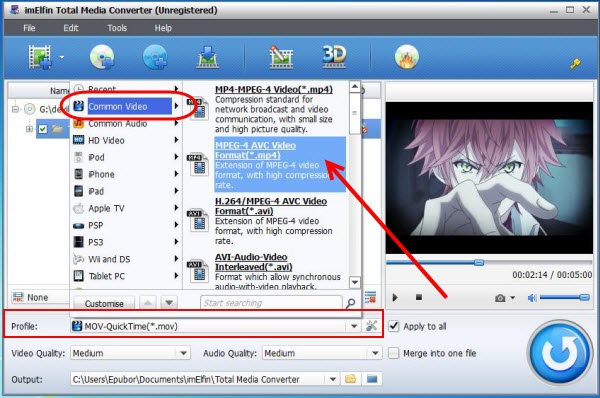Select Common Audio category
This screenshot has height=398, width=600.
[x=126, y=124]
